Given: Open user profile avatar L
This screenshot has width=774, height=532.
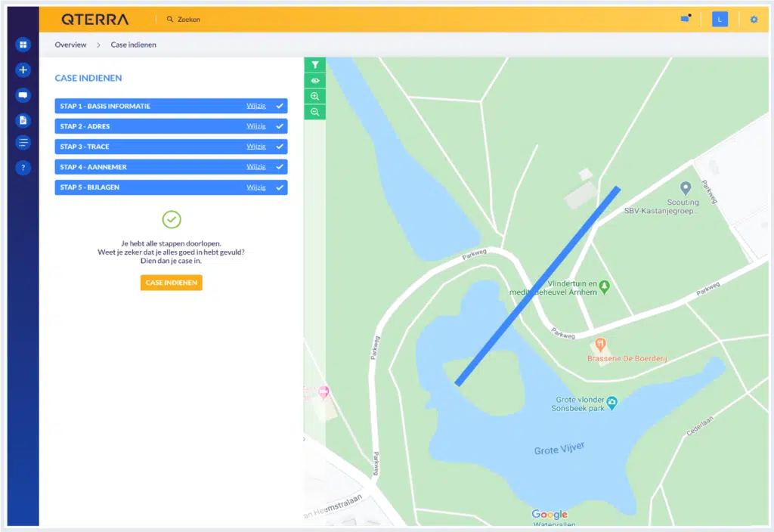Looking at the screenshot, I should pos(720,19).
